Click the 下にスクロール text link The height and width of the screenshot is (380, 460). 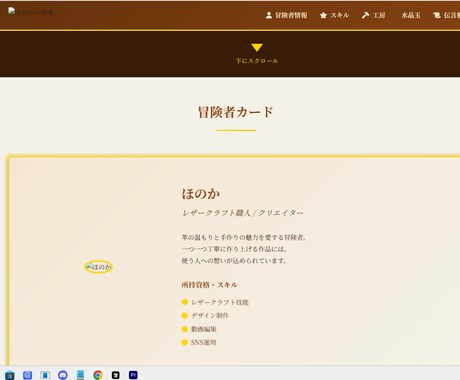click(x=257, y=61)
